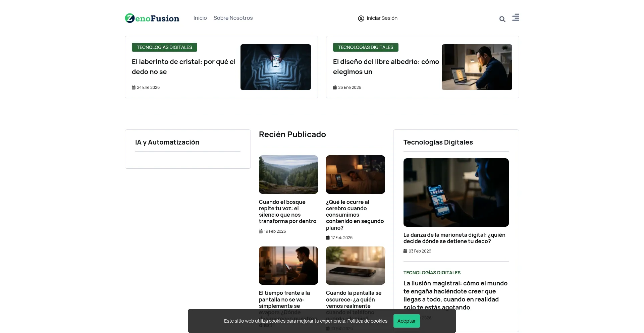Viewport: 644px width, 333px height.
Task: Open the large phone-in-hand sidebar image
Action: point(456,192)
